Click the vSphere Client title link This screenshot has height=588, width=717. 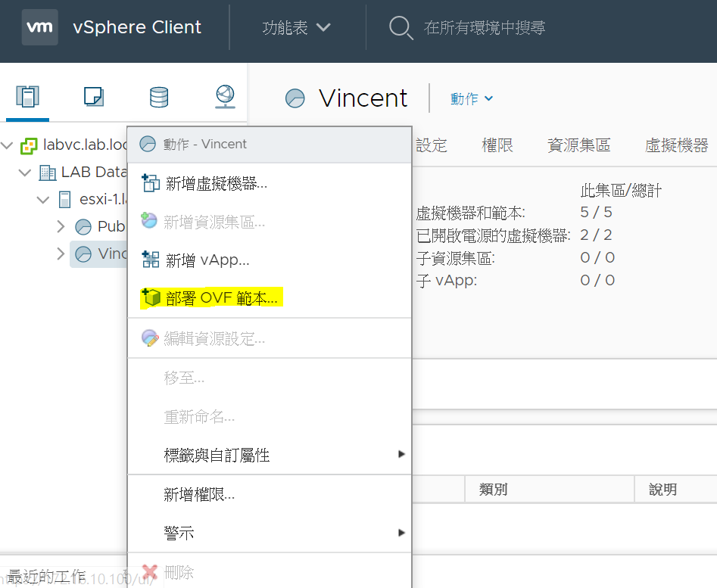tap(137, 27)
